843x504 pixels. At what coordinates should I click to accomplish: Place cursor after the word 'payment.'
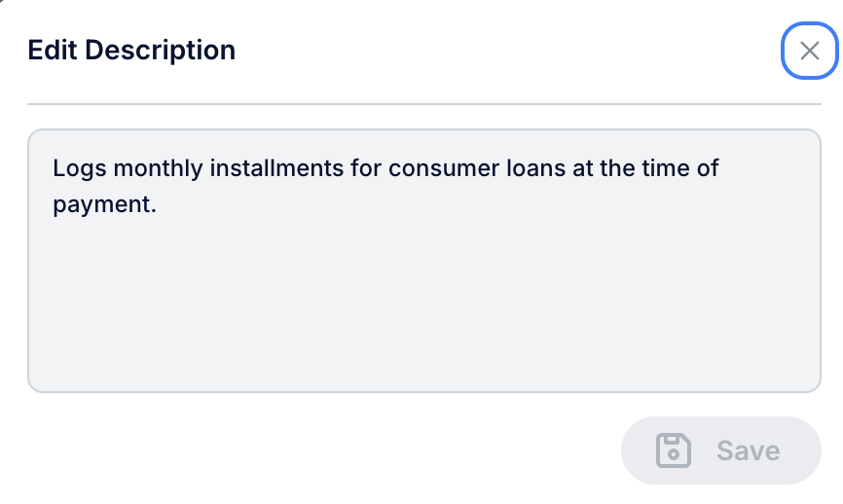click(x=157, y=204)
